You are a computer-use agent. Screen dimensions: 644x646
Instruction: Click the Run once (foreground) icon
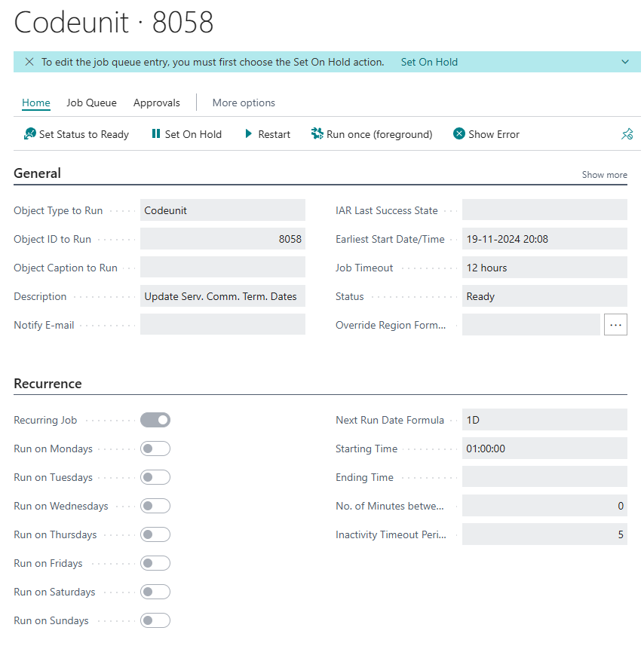pyautogui.click(x=317, y=134)
